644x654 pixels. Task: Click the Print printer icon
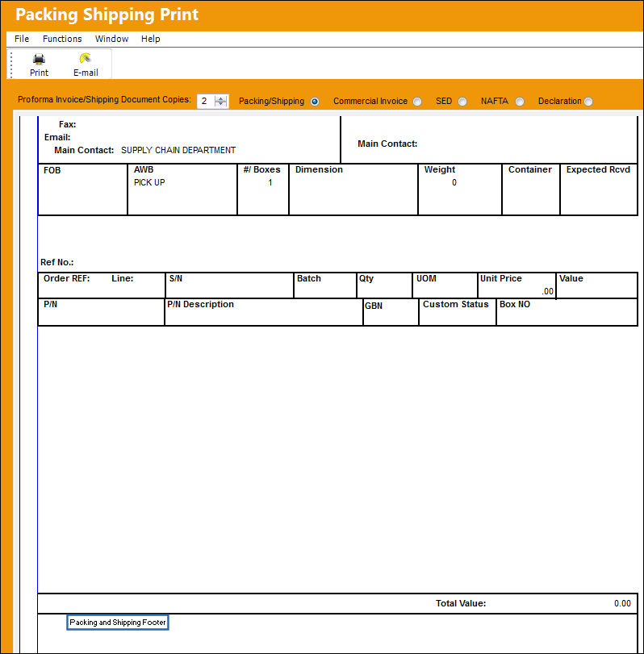[39, 59]
